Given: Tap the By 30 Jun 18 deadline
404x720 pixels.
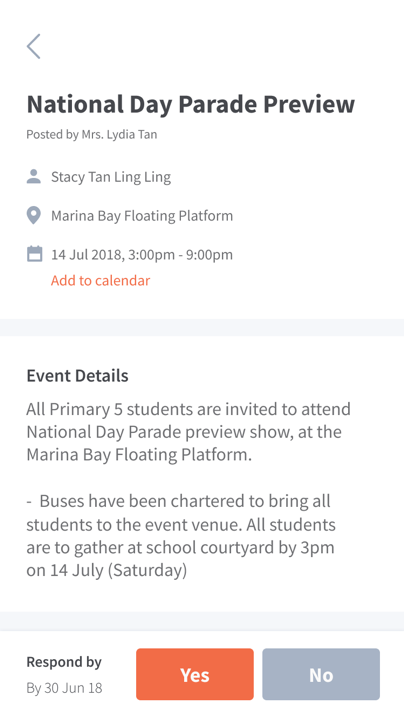Looking at the screenshot, I should tap(64, 688).
